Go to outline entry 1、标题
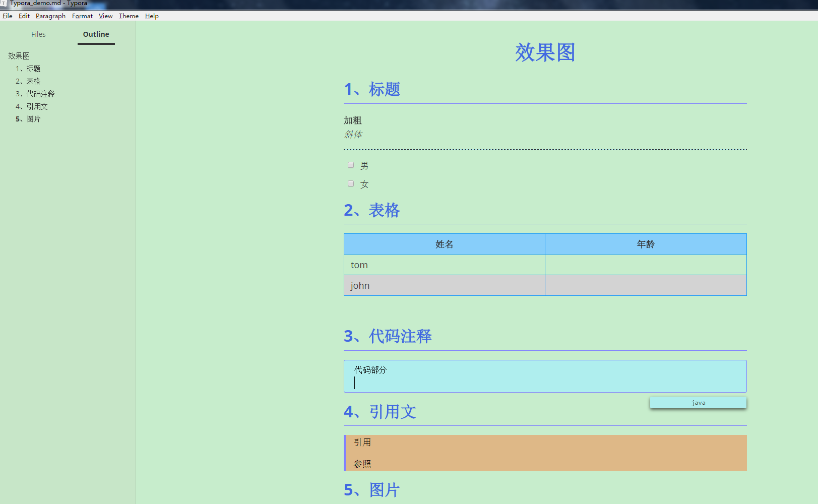Viewport: 818px width, 504px height. (x=28, y=69)
